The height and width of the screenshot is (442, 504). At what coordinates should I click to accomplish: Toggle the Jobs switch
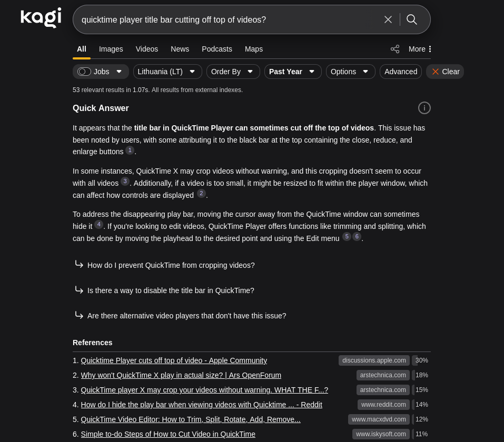84,72
